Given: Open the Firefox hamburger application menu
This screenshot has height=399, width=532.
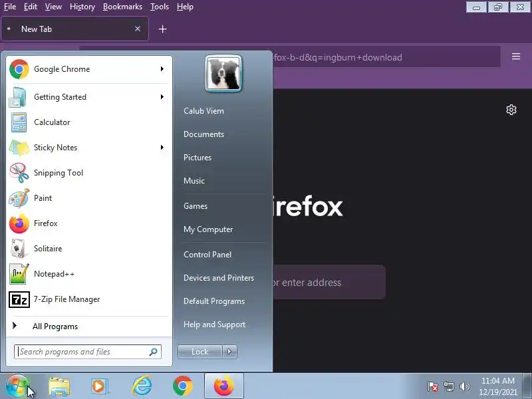Looking at the screenshot, I should coord(516,57).
